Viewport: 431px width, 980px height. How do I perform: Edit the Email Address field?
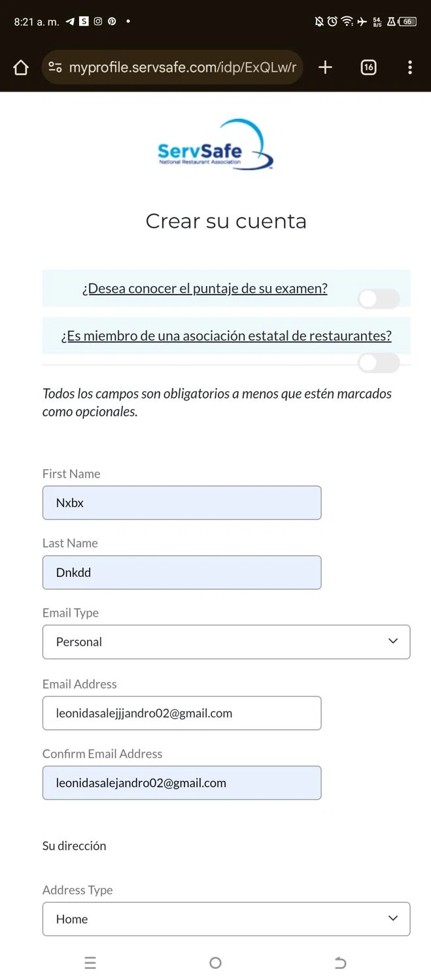tap(182, 713)
